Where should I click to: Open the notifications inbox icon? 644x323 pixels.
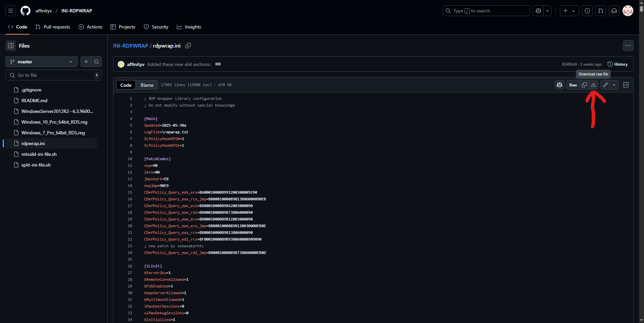[614, 11]
